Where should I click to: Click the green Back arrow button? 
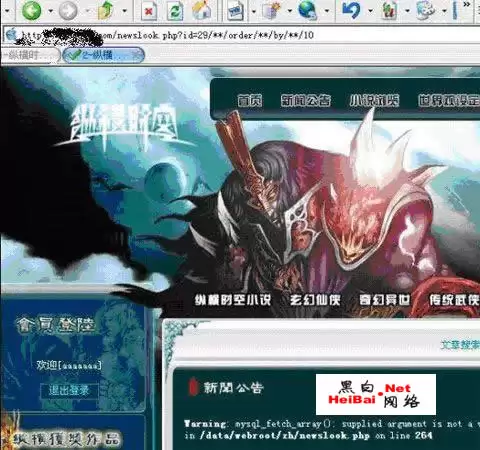click(x=31, y=10)
